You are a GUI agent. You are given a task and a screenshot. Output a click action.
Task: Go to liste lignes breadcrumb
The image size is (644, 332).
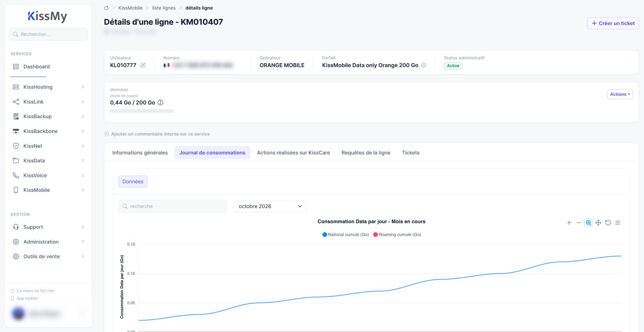click(164, 8)
